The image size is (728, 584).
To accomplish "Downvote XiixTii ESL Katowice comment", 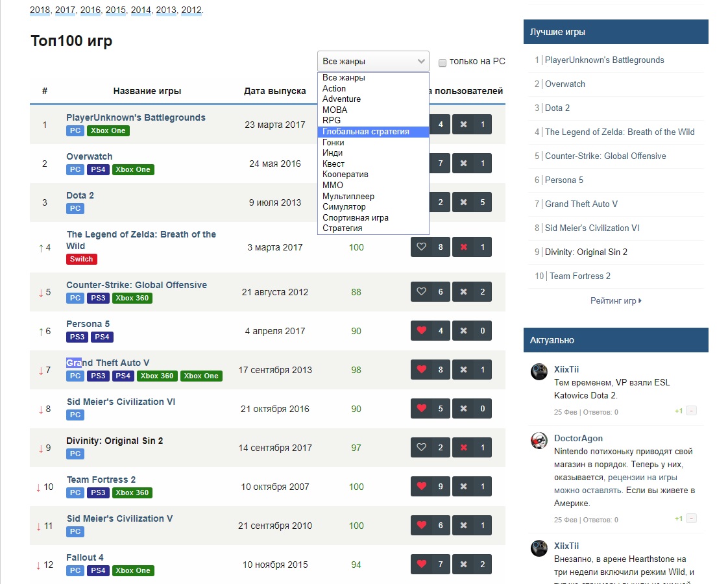I will point(691,411).
